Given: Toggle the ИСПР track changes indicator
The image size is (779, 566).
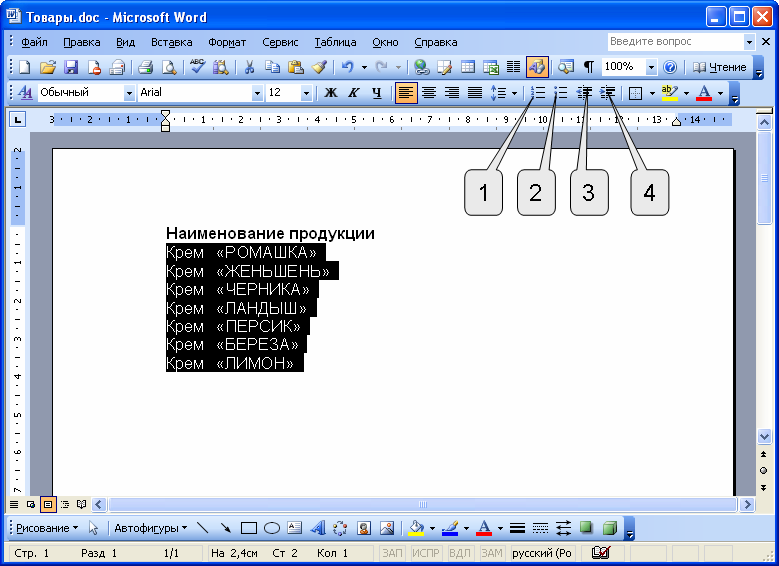Looking at the screenshot, I should pyautogui.click(x=426, y=553).
